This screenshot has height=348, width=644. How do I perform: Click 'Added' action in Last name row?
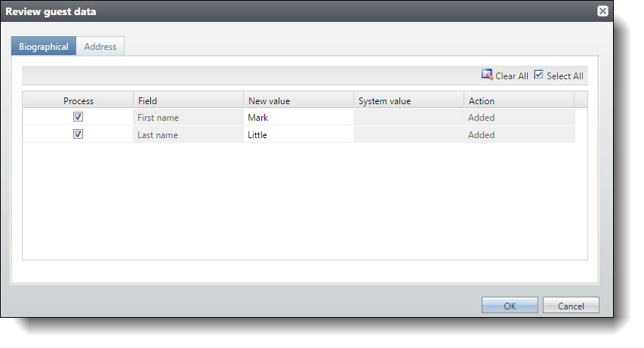519,134
